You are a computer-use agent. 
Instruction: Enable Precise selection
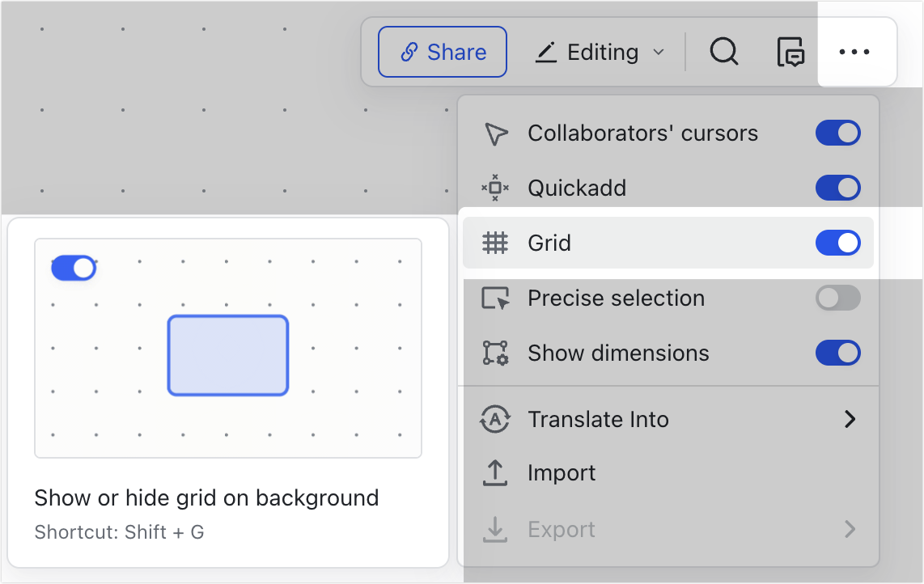click(838, 298)
